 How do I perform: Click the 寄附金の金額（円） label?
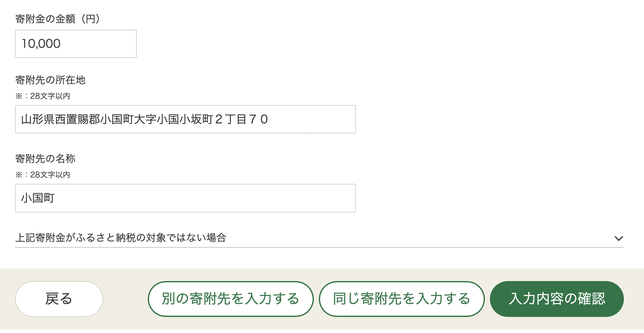[x=58, y=19]
